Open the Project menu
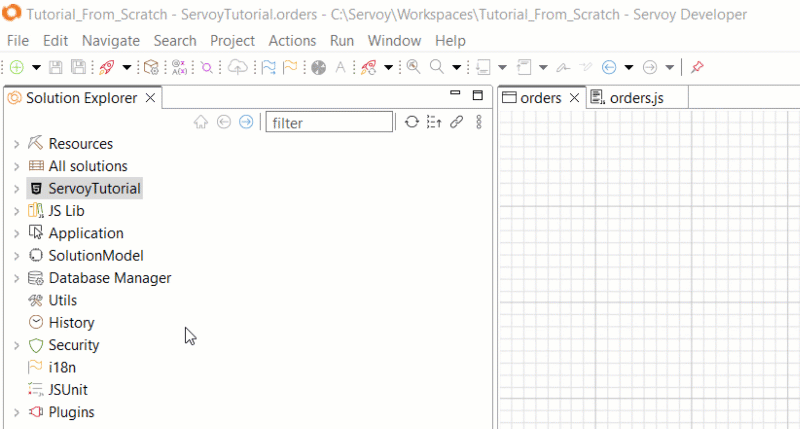The width and height of the screenshot is (800, 429). pos(232,41)
